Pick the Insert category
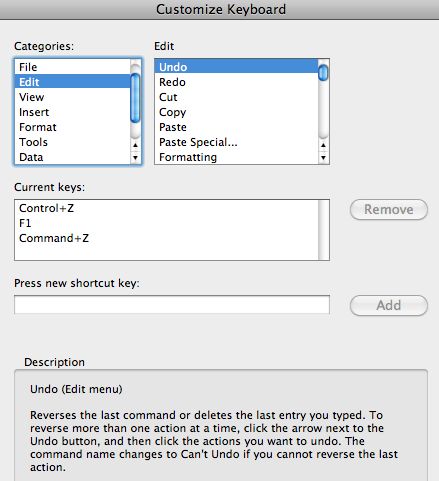 click(x=72, y=112)
